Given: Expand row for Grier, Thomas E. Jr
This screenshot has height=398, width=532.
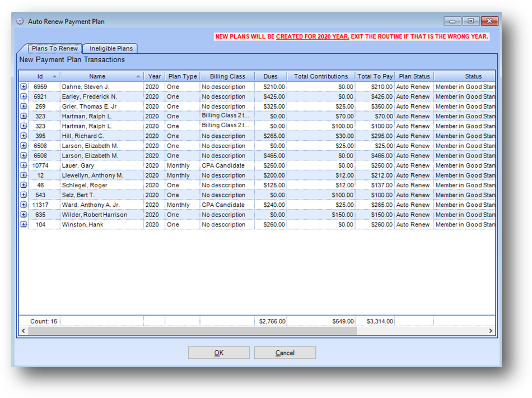Looking at the screenshot, I should [24, 107].
